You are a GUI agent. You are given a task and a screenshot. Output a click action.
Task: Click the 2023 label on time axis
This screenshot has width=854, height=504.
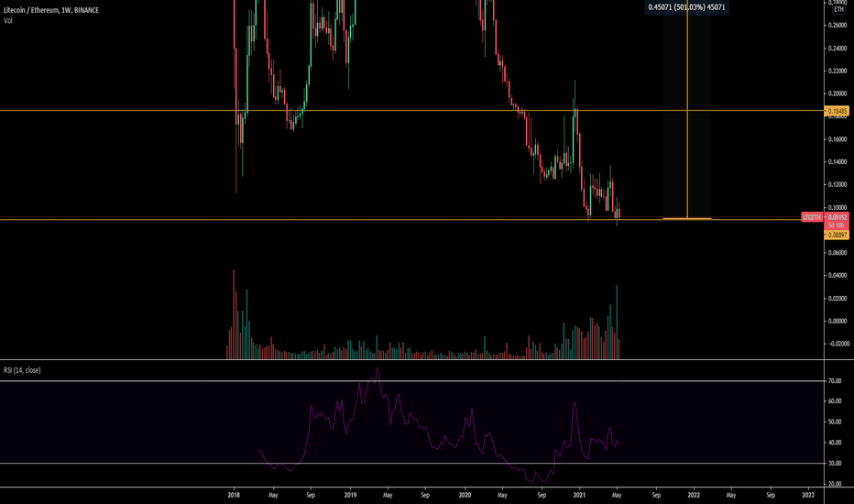(808, 495)
